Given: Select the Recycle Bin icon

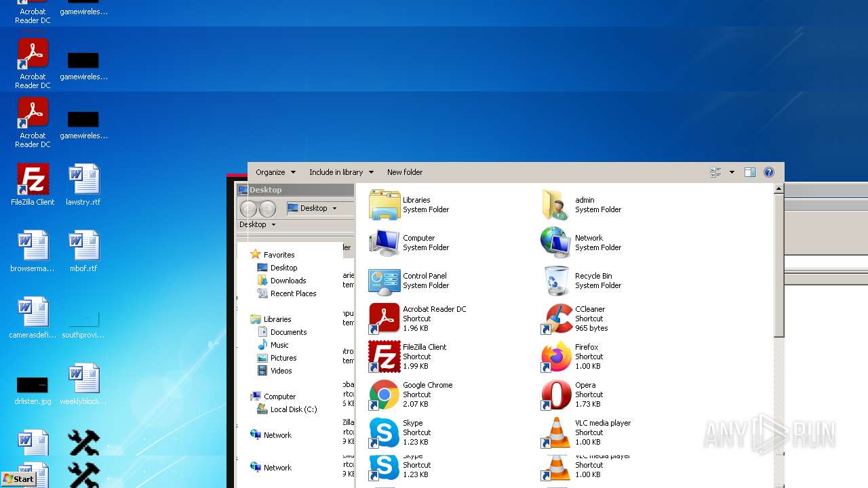Looking at the screenshot, I should [555, 281].
